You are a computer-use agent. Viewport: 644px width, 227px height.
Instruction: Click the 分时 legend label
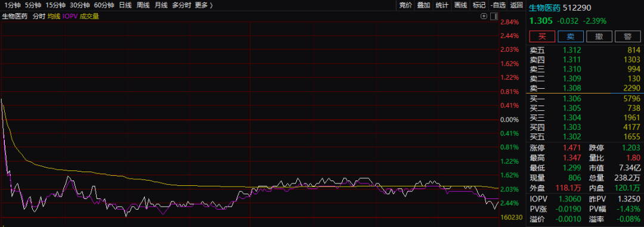point(38,17)
